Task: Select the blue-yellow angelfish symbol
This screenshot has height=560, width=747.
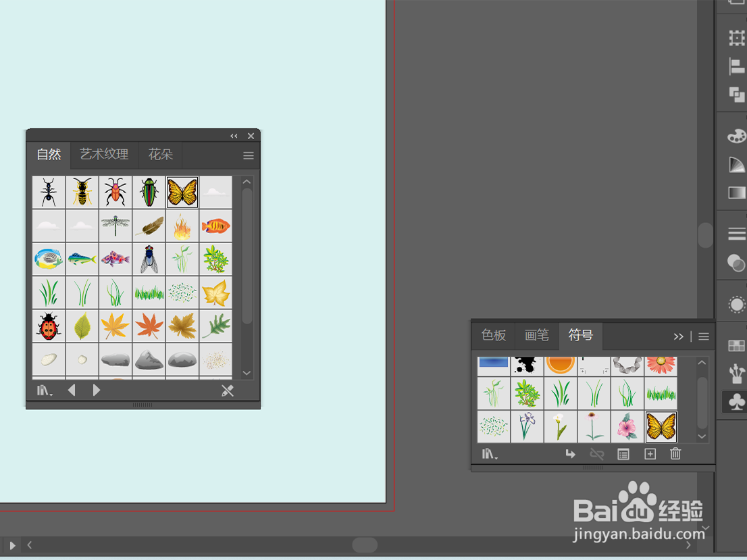Action: coord(49,259)
